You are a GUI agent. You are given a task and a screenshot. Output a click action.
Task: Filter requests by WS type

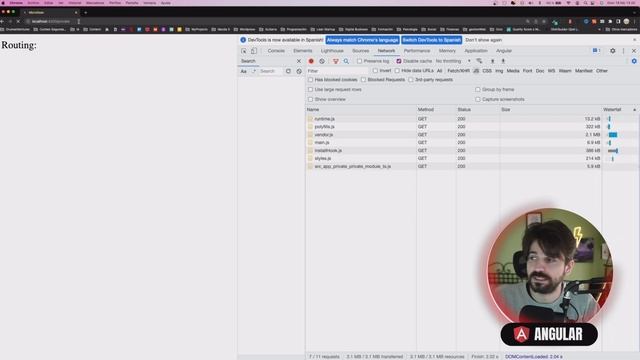pyautogui.click(x=551, y=71)
